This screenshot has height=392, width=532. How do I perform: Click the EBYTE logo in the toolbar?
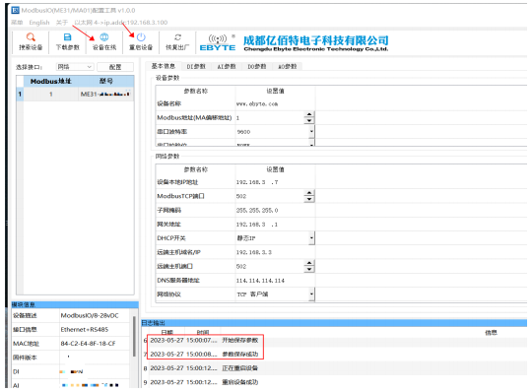(x=218, y=43)
